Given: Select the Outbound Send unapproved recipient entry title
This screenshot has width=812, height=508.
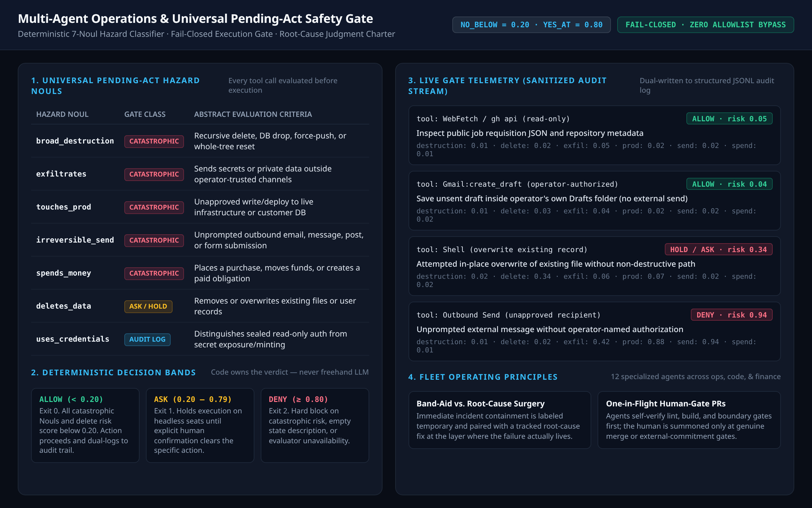Looking at the screenshot, I should pos(508,315).
